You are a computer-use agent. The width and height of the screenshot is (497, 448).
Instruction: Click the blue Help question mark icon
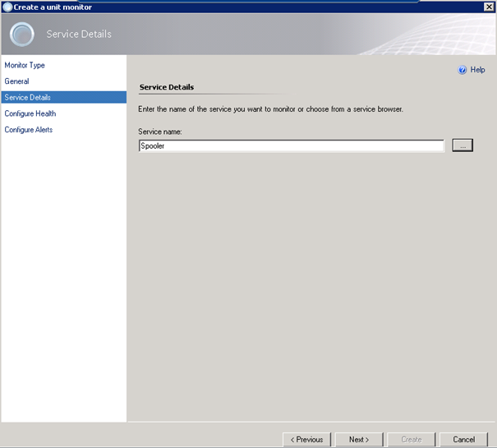pos(462,70)
